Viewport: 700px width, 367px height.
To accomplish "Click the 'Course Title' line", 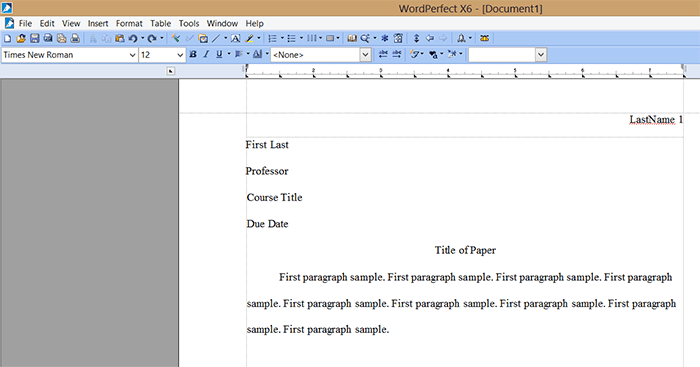I will tap(274, 197).
